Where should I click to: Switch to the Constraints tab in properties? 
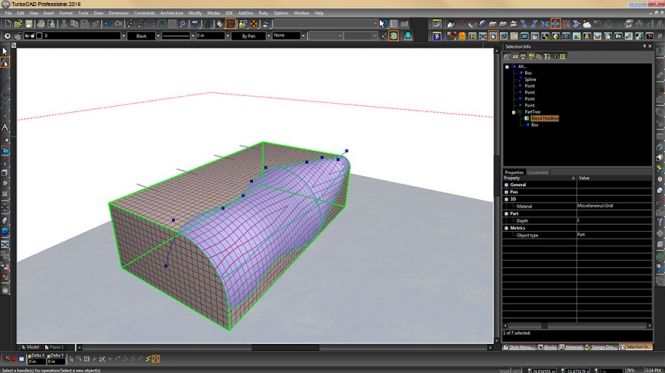(538, 172)
